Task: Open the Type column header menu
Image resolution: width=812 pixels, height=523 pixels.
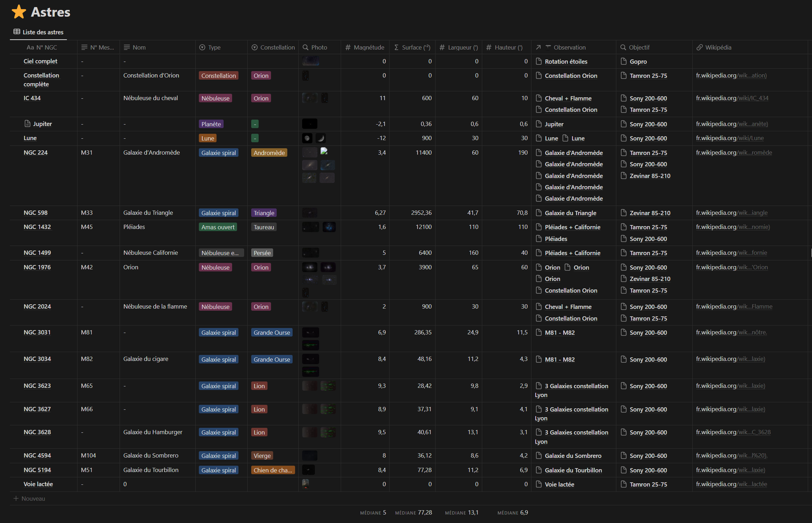Action: (214, 47)
